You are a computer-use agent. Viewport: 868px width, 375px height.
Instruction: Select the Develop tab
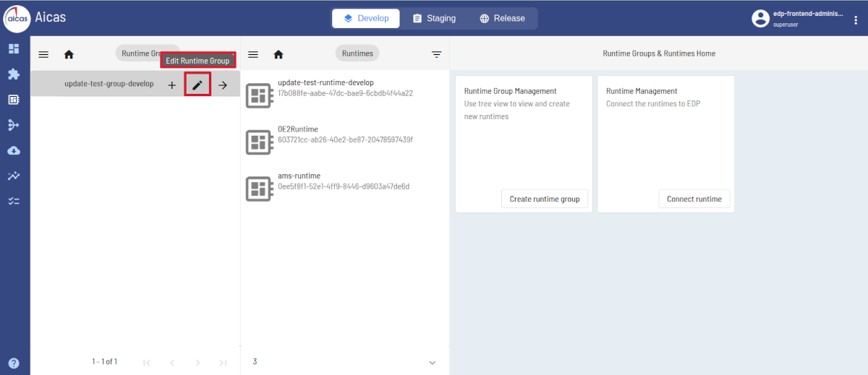point(366,18)
